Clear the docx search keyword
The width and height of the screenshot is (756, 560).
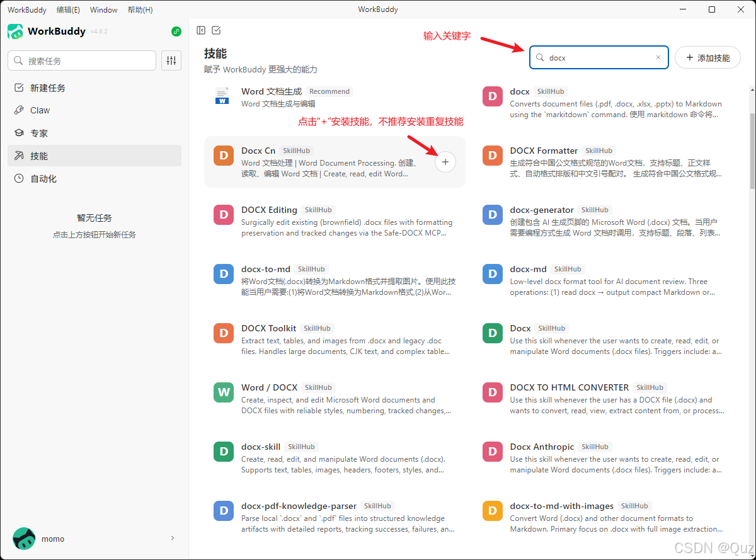(x=658, y=57)
